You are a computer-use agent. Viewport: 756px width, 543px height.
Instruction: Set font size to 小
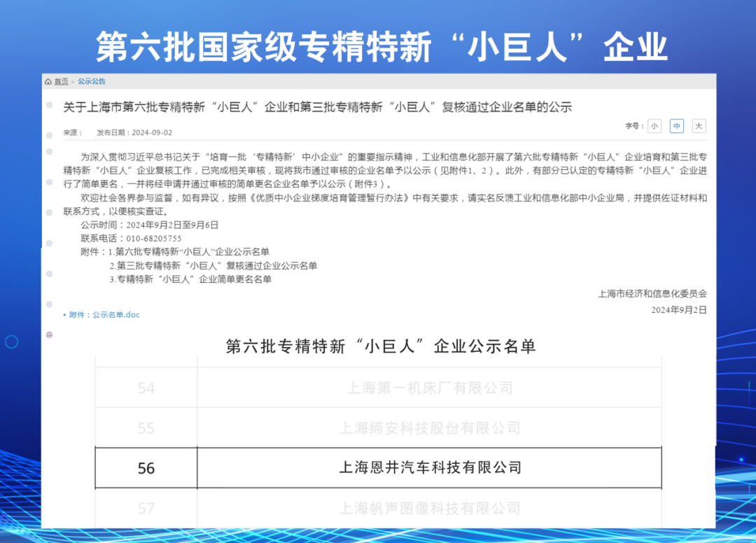(654, 126)
